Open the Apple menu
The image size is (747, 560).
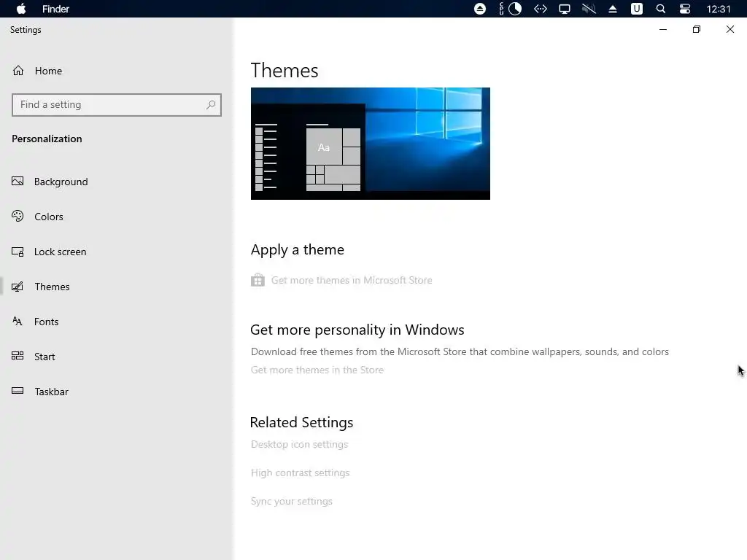(x=21, y=9)
